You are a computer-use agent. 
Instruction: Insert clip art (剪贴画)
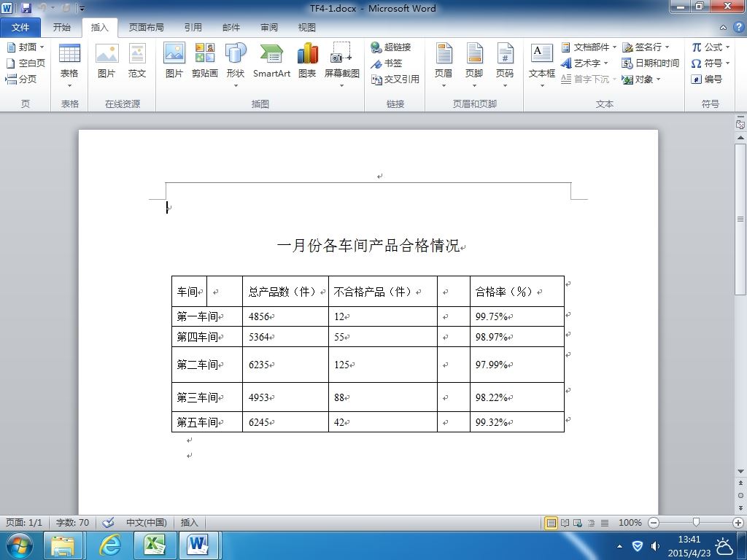click(205, 61)
